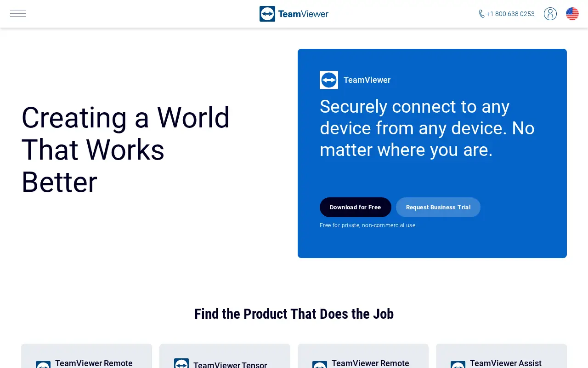This screenshot has width=588, height=368.
Task: Click the Download for Free button
Action: (x=356, y=207)
